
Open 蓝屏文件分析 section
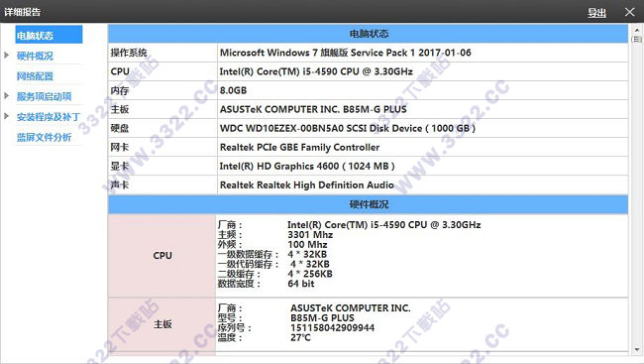(x=44, y=137)
